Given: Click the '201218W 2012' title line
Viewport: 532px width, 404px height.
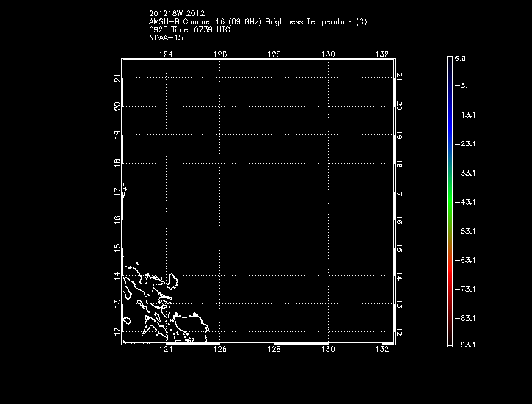Looking at the screenshot, I should (x=177, y=13).
